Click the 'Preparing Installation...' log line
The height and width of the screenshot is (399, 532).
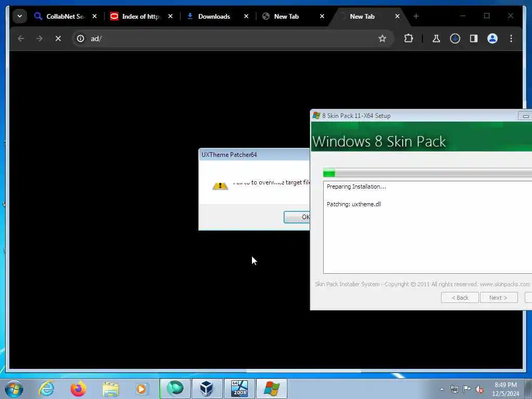(356, 187)
